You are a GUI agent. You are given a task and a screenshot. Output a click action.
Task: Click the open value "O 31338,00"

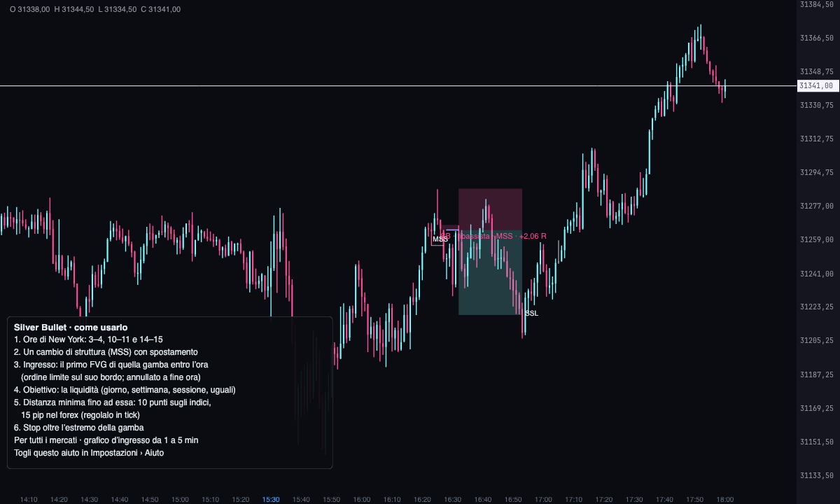pyautogui.click(x=30, y=9)
